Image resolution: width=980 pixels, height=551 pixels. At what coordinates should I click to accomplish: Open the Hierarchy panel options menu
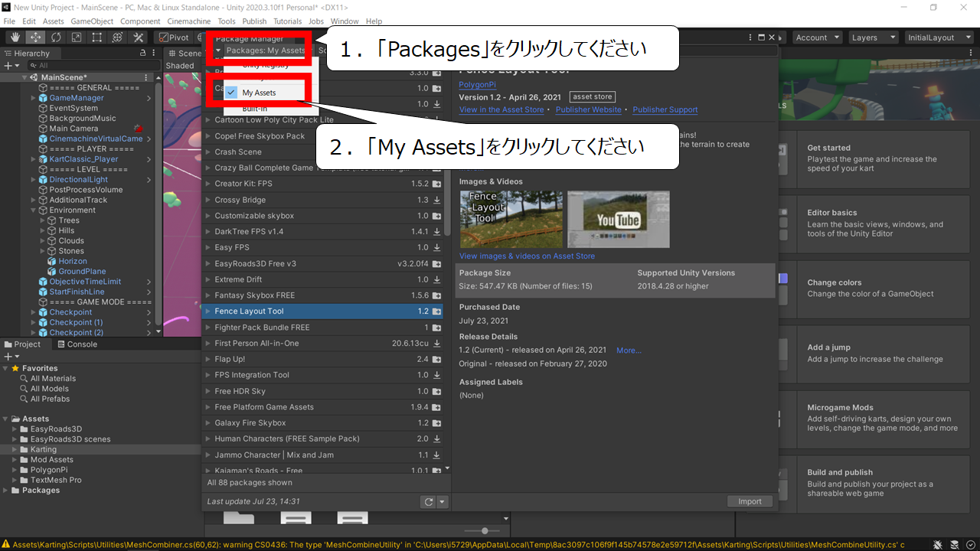pyautogui.click(x=154, y=54)
